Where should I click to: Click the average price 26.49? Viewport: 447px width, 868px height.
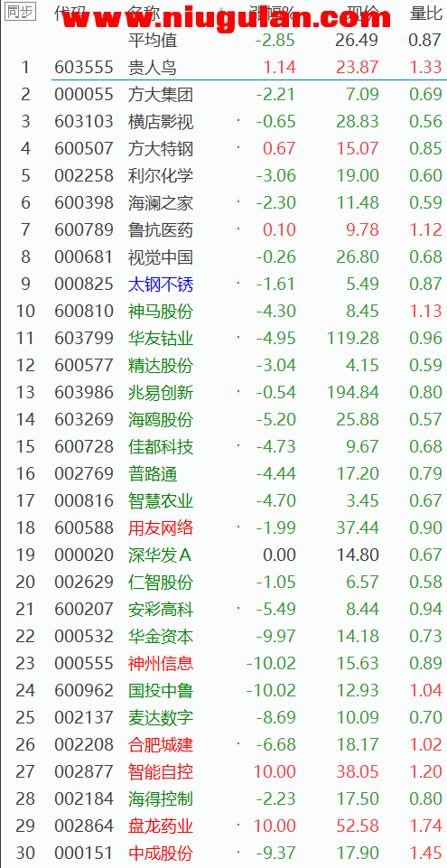pyautogui.click(x=358, y=40)
